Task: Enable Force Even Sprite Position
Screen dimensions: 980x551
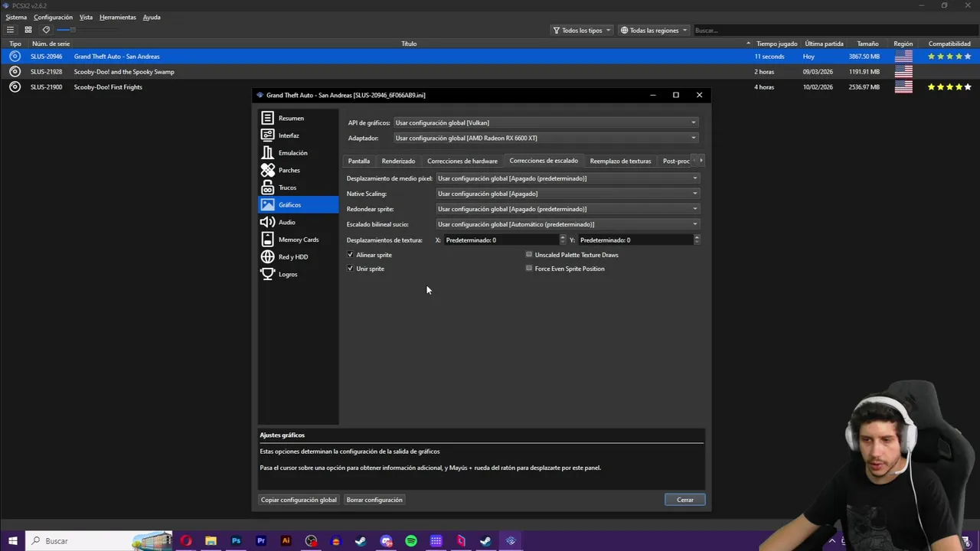Action: [529, 269]
